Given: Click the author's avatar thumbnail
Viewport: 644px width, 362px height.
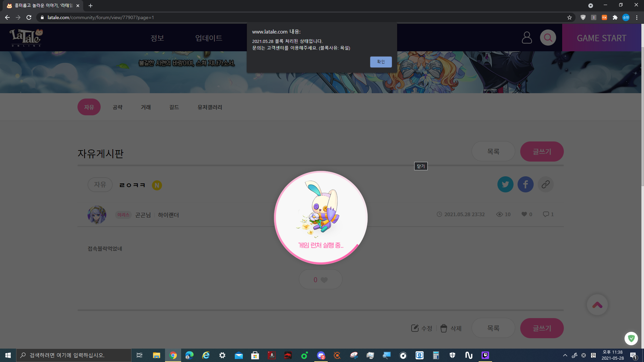Looking at the screenshot, I should pos(97,215).
